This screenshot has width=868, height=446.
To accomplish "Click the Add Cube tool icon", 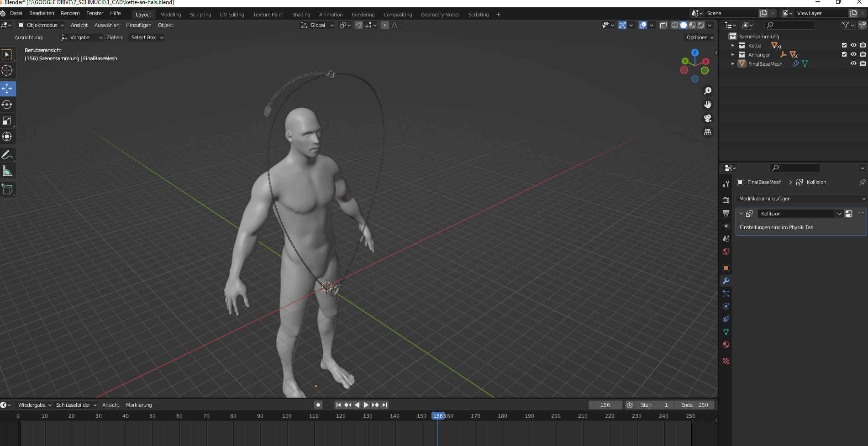I will click(x=7, y=189).
